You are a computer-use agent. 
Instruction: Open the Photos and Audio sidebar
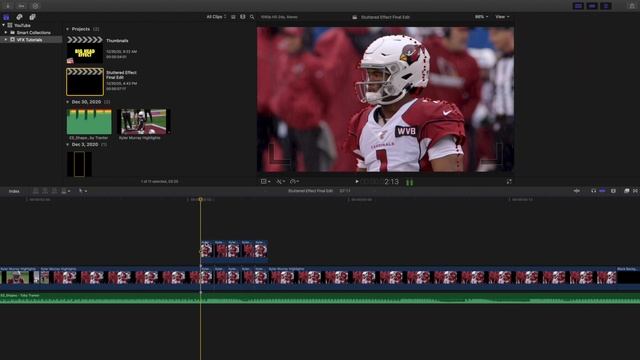[19, 17]
